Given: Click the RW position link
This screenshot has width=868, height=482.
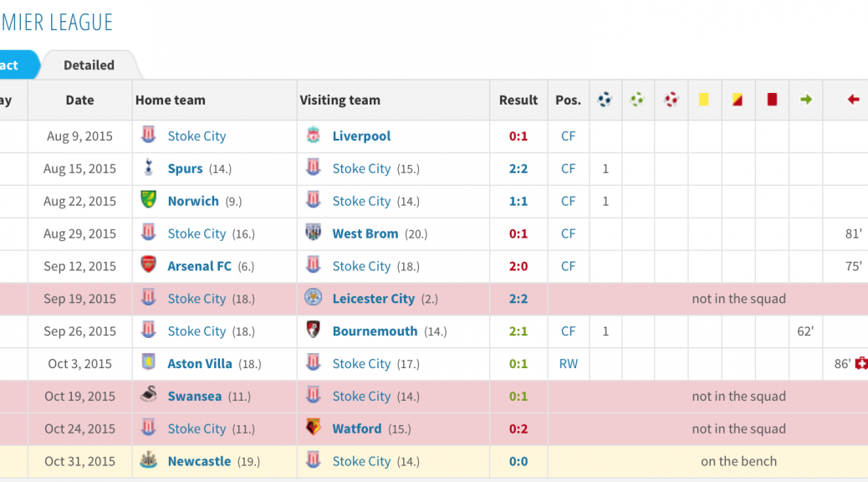Looking at the screenshot, I should pos(568,364).
